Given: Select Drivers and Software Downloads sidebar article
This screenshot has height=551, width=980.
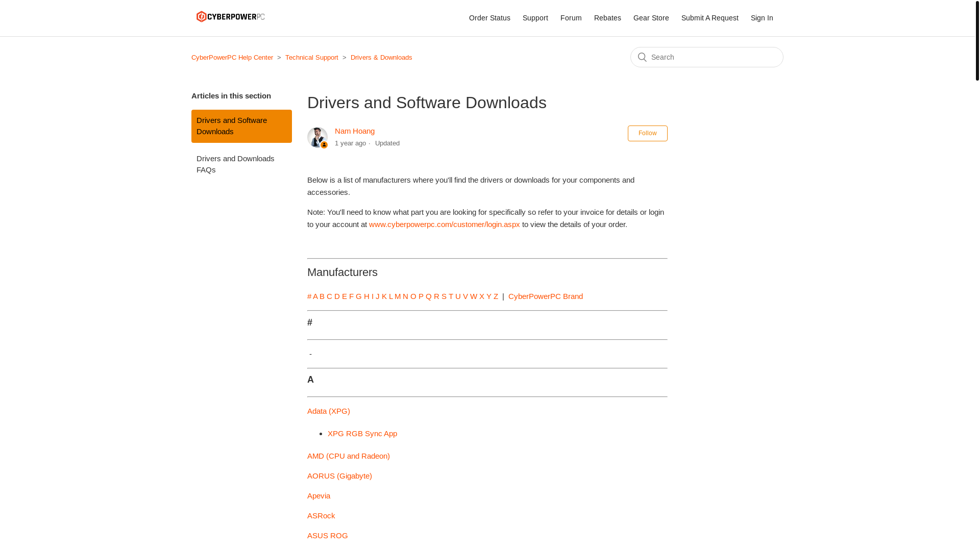Looking at the screenshot, I should 241,126.
